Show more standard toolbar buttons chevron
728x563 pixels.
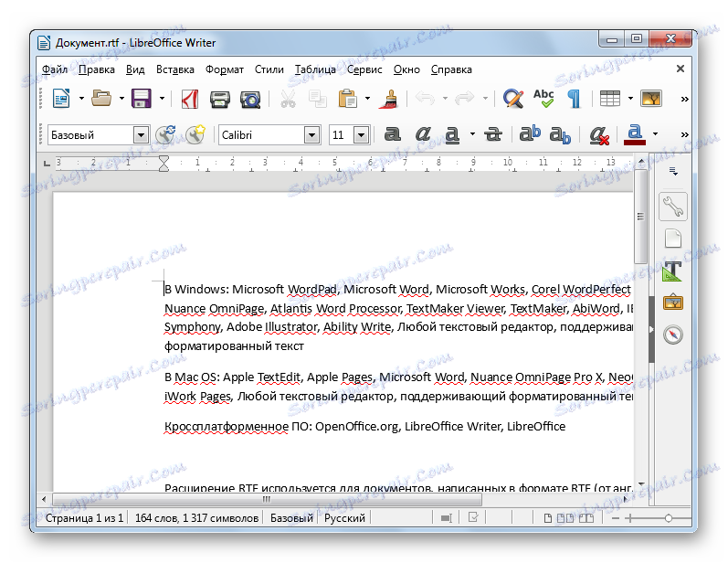684,99
